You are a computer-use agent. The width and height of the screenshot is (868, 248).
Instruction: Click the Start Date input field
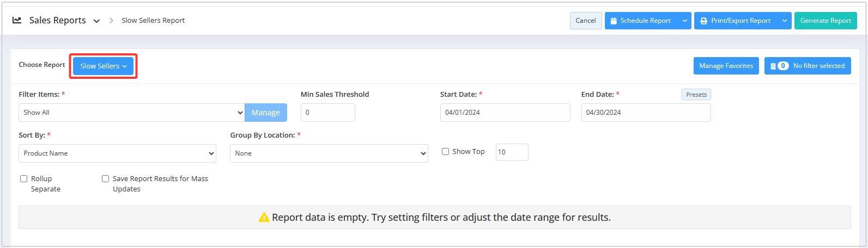pyautogui.click(x=505, y=113)
